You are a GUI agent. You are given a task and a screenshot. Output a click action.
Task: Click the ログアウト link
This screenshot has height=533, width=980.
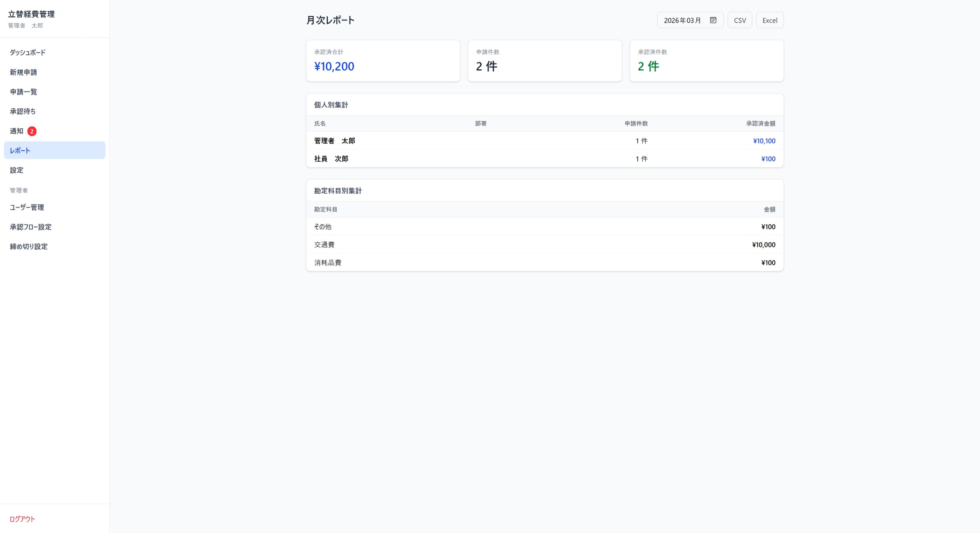tap(23, 519)
